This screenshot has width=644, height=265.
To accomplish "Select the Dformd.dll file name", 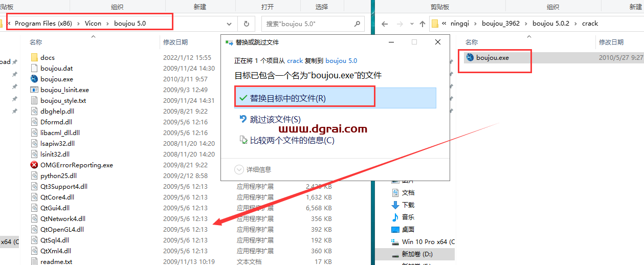I will point(56,122).
